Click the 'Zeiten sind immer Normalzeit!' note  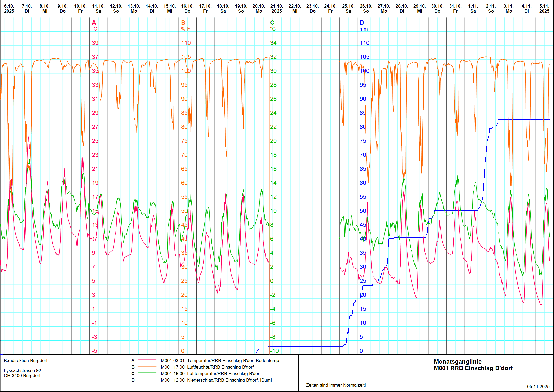[336, 385]
